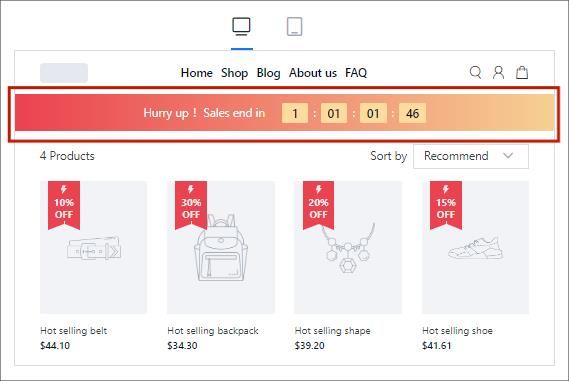Click the store logo placeholder
This screenshot has height=381, width=569.
coord(64,73)
